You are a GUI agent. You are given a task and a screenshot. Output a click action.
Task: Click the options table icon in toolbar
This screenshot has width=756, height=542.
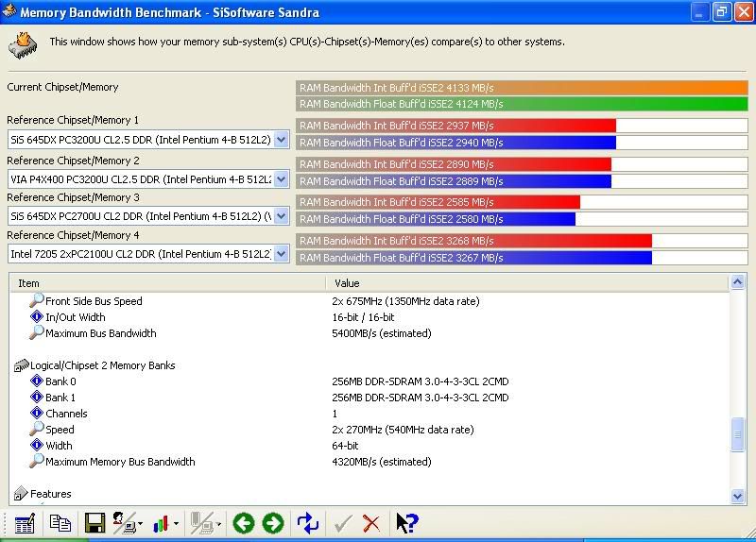point(25,522)
